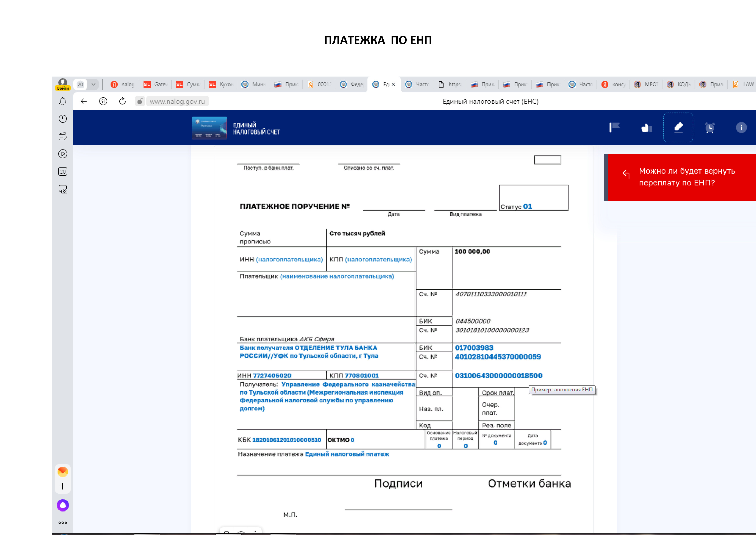Click the Пример заполнения ЕНП tooltip
Screen dimensions: 756x535
pyautogui.click(x=562, y=390)
